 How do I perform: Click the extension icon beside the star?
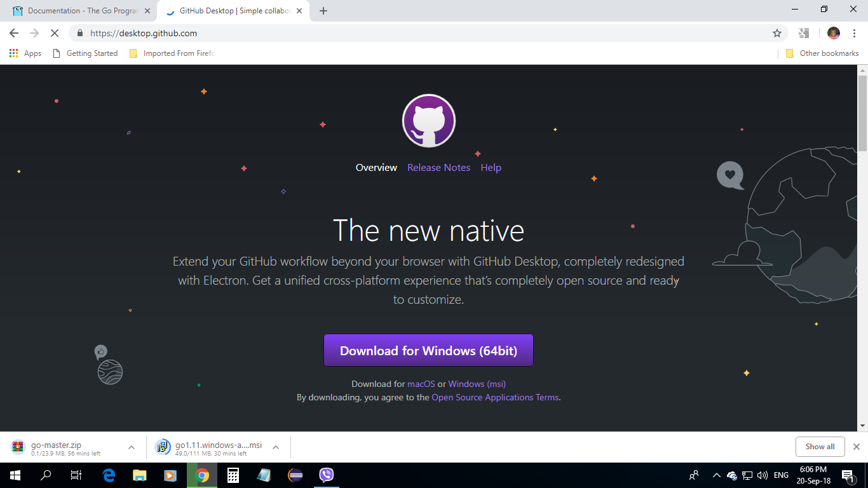(x=804, y=33)
